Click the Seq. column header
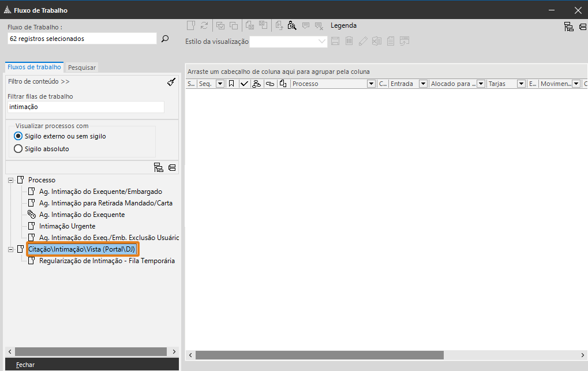588x371 pixels. tap(205, 84)
